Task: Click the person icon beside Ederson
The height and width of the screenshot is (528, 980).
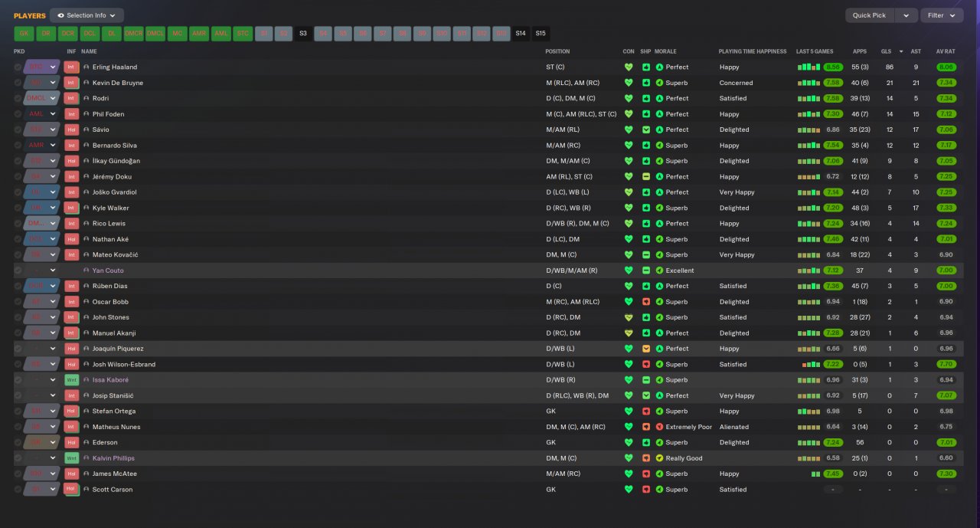Action: [87, 442]
